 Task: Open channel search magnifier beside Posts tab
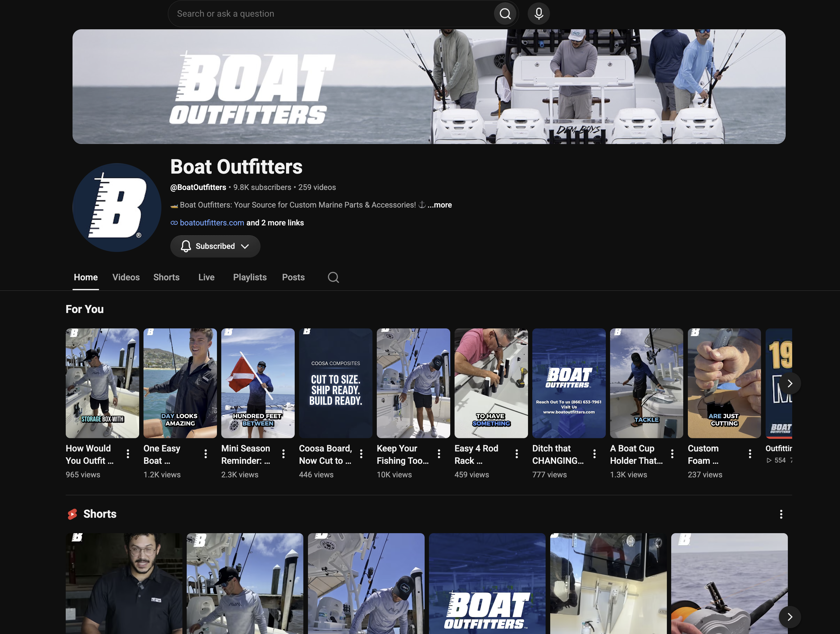pos(333,277)
